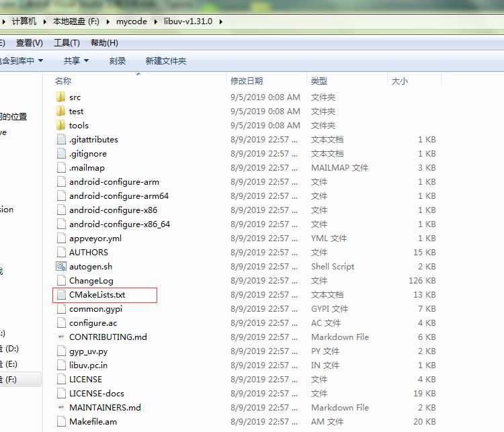Viewport: 504px width, 432px height.
Task: Open the 工具(T) menu
Action: (x=67, y=43)
